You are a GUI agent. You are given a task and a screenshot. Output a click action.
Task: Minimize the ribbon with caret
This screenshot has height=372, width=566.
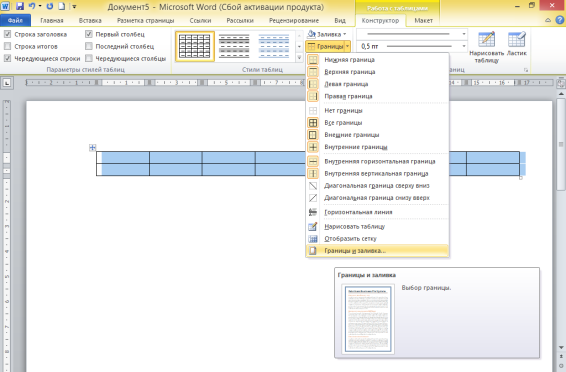[x=548, y=20]
